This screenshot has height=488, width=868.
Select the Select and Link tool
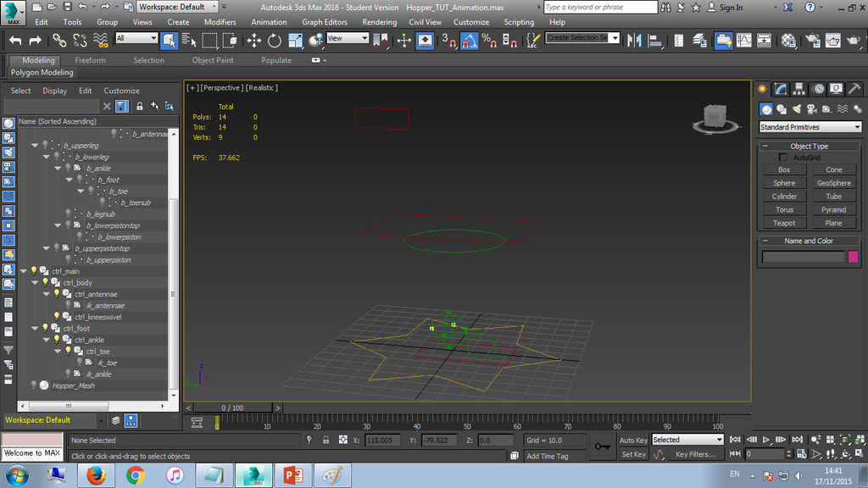coord(59,41)
